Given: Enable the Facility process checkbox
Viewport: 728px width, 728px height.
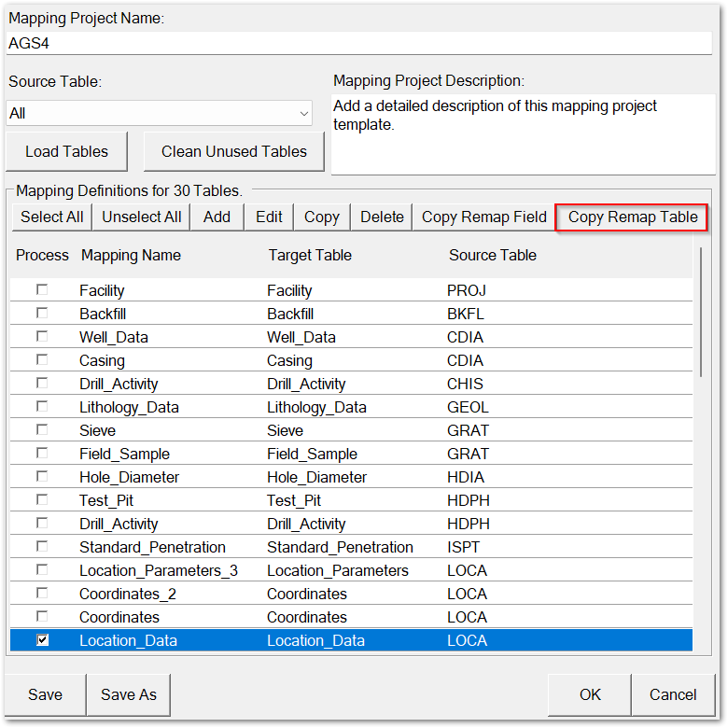Looking at the screenshot, I should click(x=42, y=290).
